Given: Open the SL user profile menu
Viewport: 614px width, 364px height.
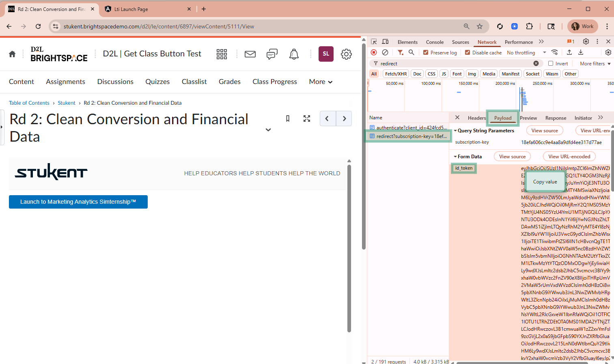Looking at the screenshot, I should [x=326, y=54].
